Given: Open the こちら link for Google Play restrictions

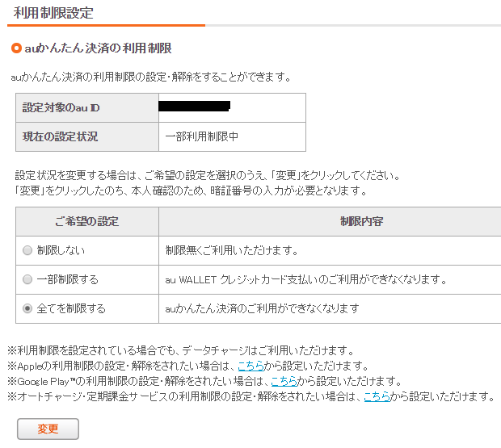Looking at the screenshot, I should click(284, 381).
